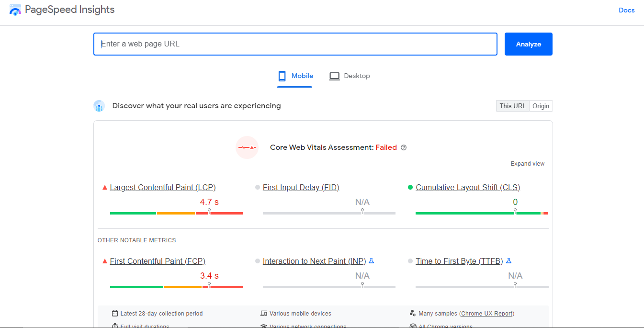Viewport: 644px width, 328px height.
Task: Expand the metrics view
Action: click(527, 164)
